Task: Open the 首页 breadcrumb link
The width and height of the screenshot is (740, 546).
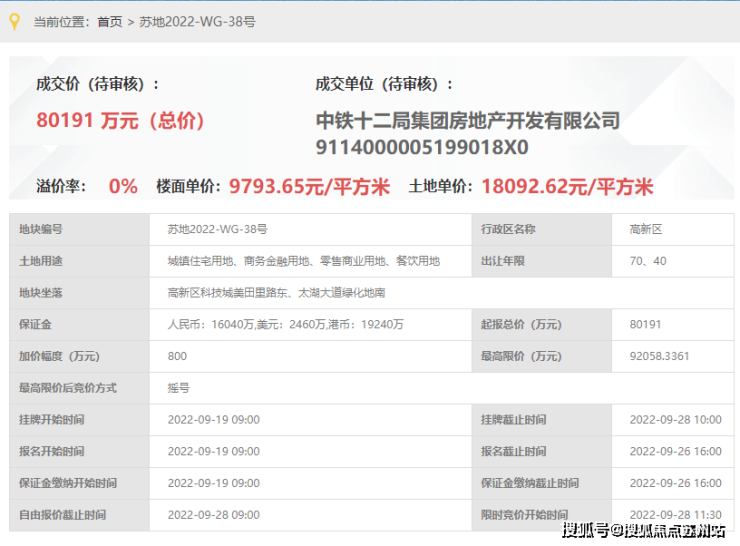Action: point(109,21)
